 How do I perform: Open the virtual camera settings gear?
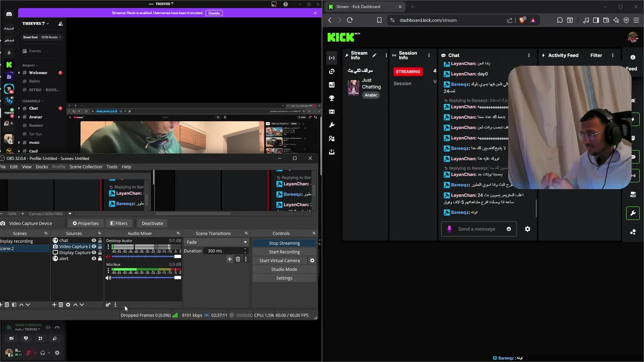[312, 260]
